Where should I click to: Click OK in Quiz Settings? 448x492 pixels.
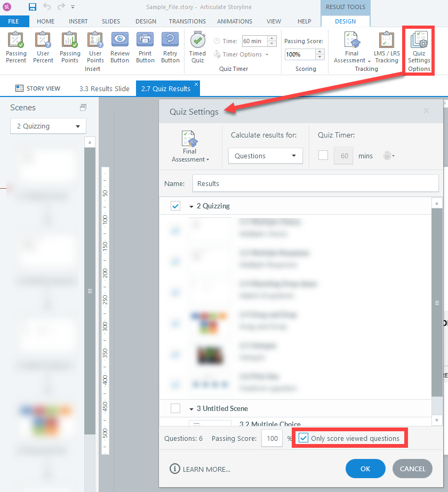365,469
